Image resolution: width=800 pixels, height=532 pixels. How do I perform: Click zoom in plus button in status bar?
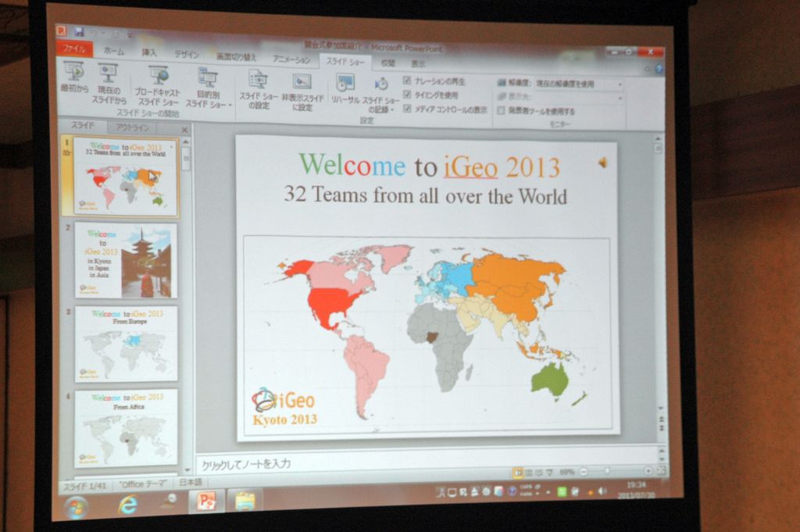coord(648,471)
